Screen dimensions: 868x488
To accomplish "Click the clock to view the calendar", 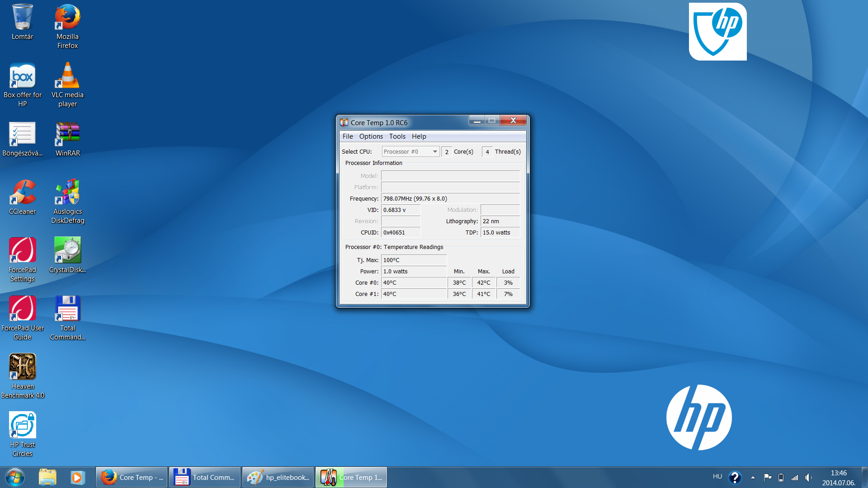I will 839,477.
